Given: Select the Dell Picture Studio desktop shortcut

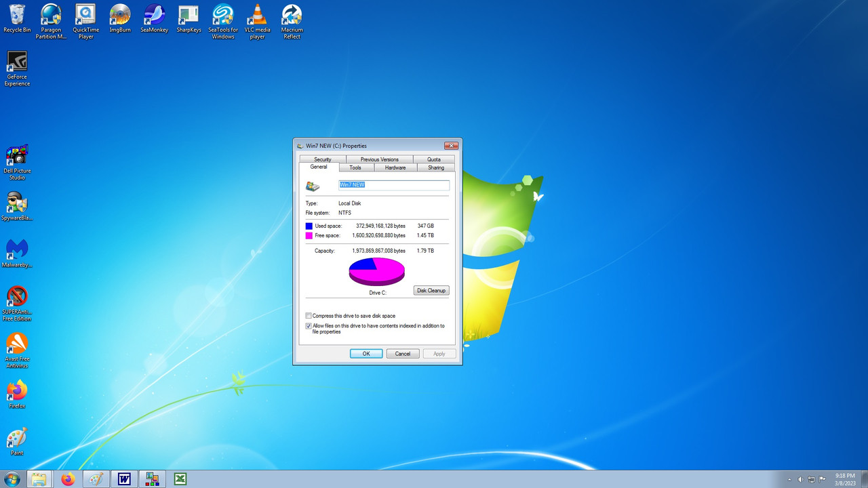Looking at the screenshot, I should pos(17,162).
